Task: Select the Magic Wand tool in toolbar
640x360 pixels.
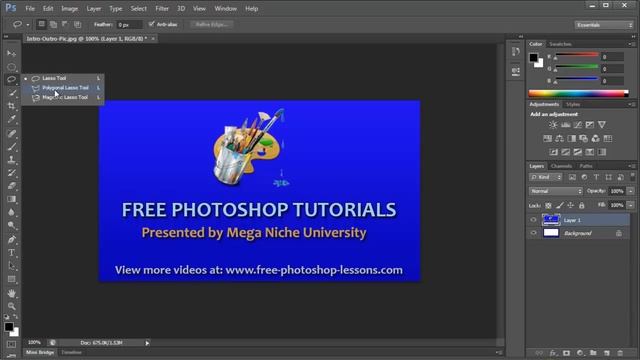Action: pyautogui.click(x=11, y=93)
